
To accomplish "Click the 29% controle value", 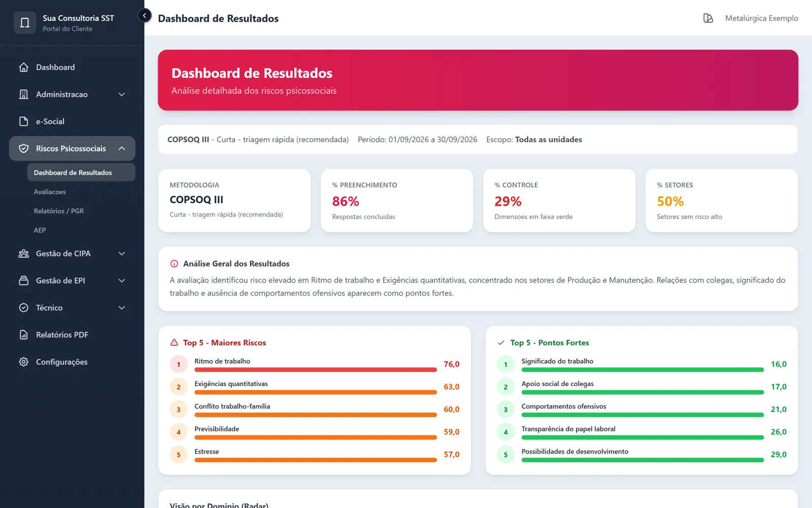I will [x=508, y=202].
